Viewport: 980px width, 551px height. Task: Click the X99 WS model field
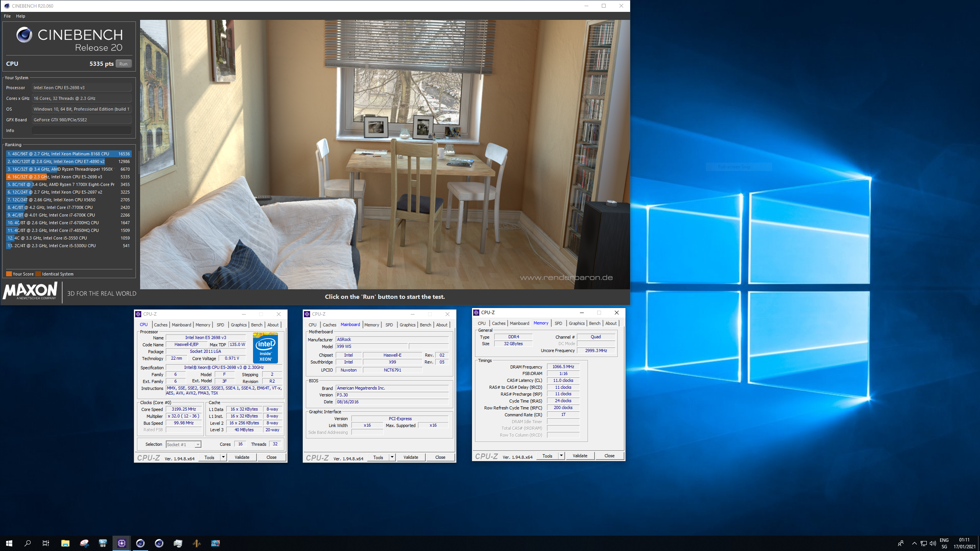click(x=372, y=346)
